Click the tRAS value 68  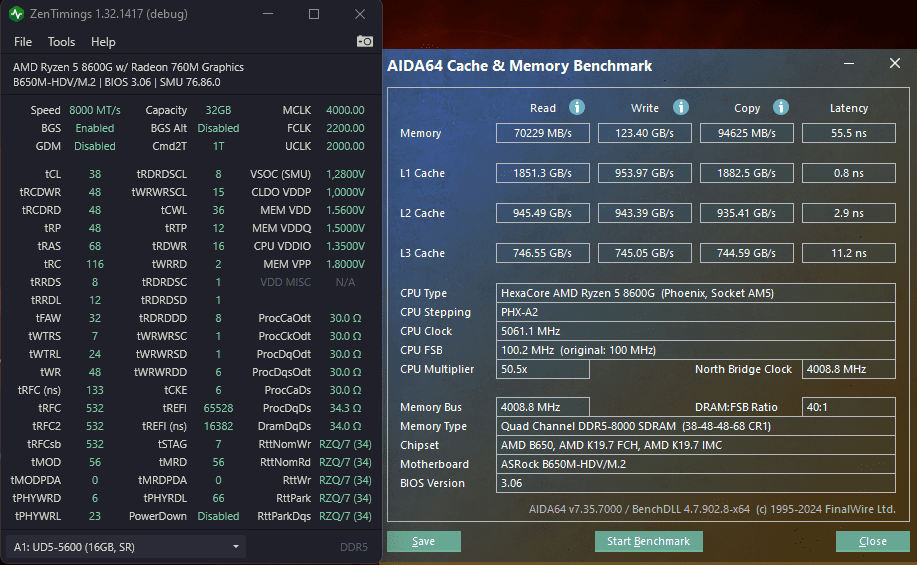(95, 246)
